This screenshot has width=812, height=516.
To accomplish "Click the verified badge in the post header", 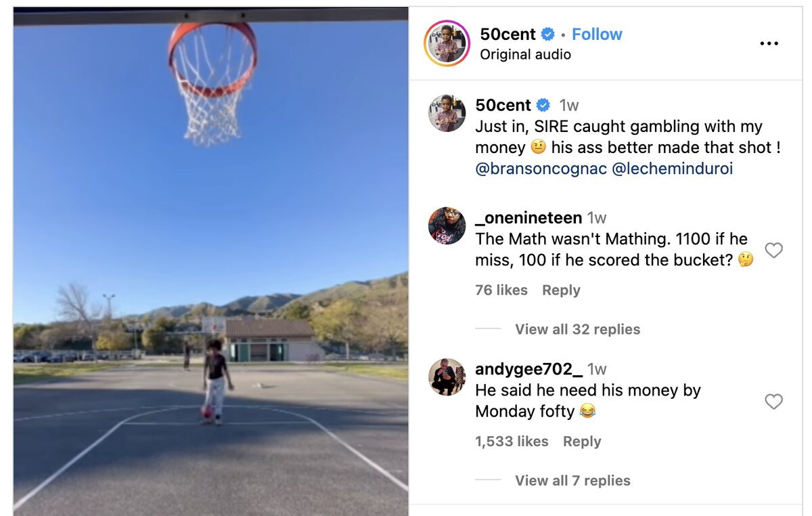I will (548, 35).
